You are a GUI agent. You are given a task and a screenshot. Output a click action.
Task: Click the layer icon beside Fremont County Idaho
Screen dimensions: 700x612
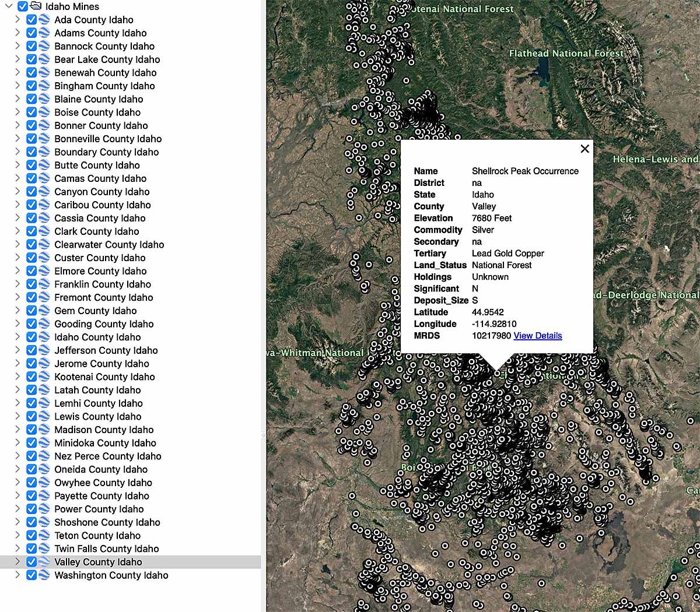pos(44,297)
